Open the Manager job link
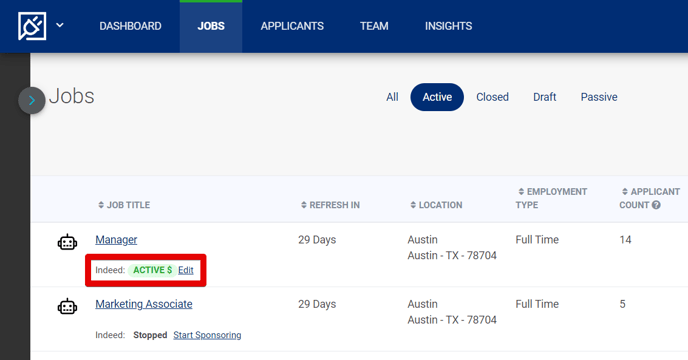 [x=116, y=240]
